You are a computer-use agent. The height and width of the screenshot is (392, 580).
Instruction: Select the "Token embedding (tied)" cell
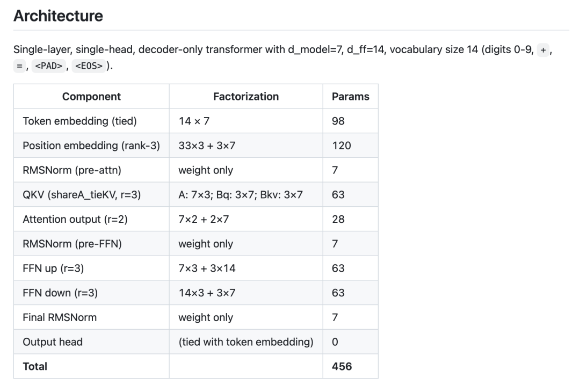pos(79,121)
